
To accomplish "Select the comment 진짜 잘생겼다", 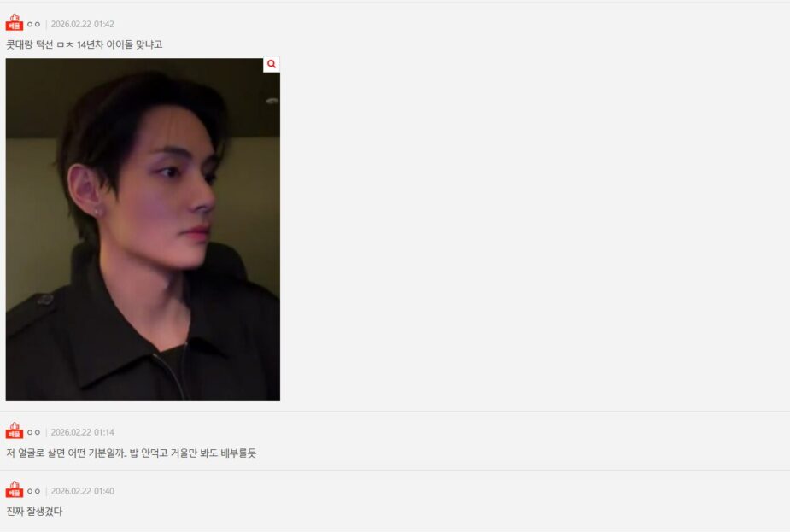I will click(34, 512).
